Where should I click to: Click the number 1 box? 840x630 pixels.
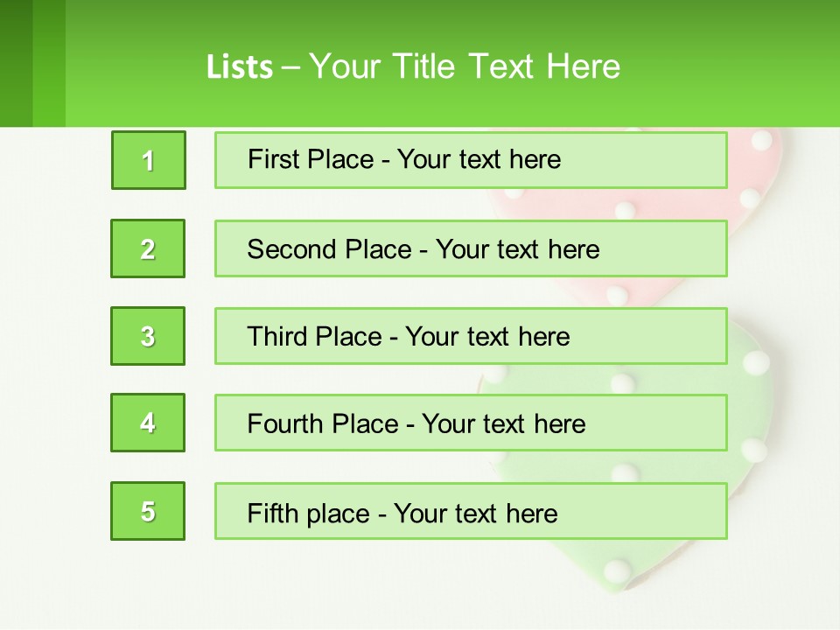click(x=149, y=160)
